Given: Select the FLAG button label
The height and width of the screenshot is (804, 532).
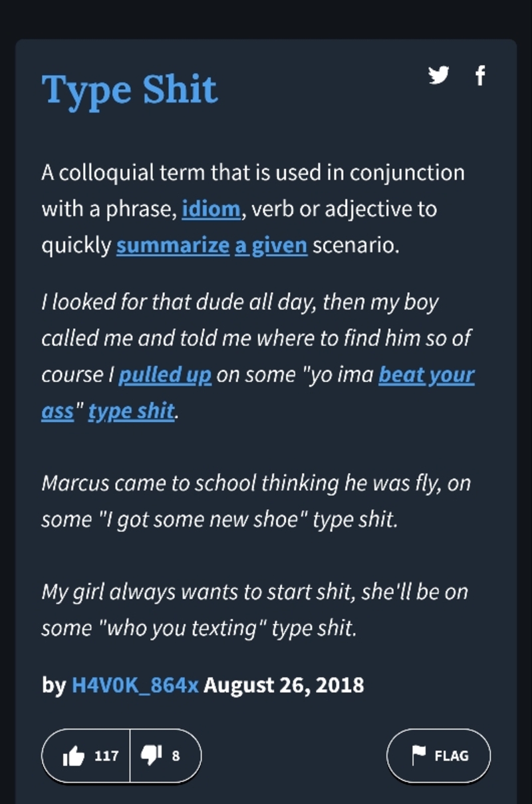Looking at the screenshot, I should [452, 756].
